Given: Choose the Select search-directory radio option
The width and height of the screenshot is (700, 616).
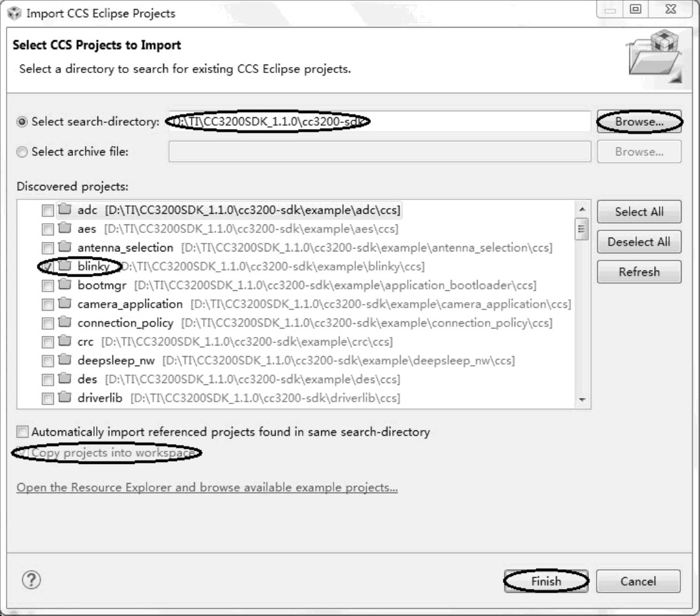Looking at the screenshot, I should 22,122.
